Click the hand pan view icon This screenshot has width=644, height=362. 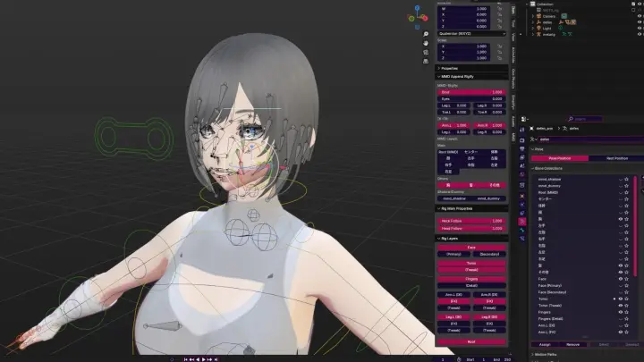(426, 43)
